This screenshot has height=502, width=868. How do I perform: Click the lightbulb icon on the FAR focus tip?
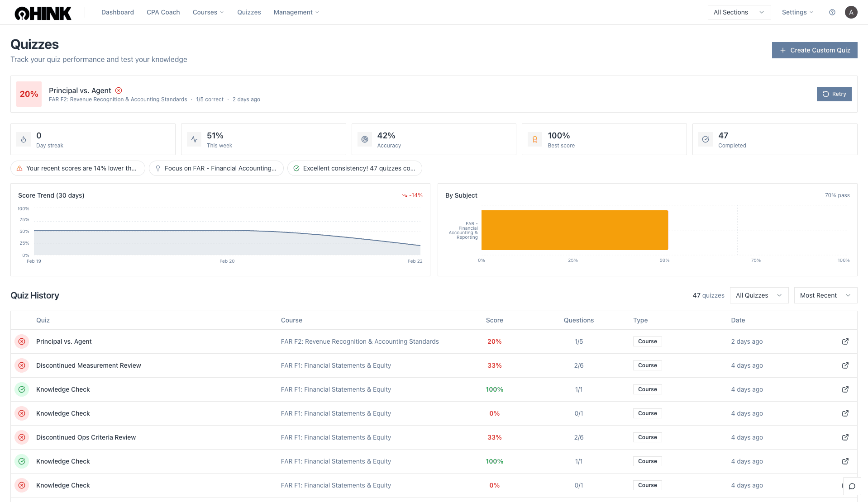coord(157,168)
